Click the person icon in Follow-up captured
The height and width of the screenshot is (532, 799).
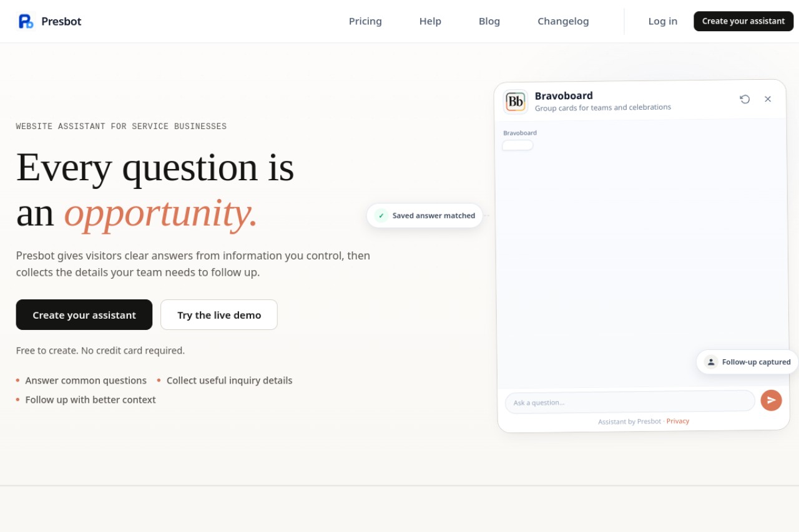click(x=711, y=362)
